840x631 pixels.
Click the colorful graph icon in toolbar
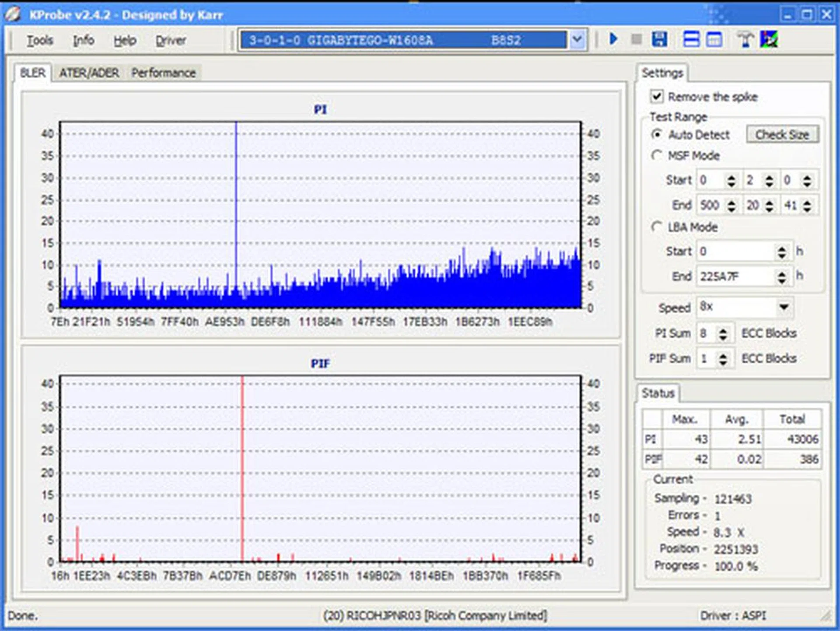(769, 39)
